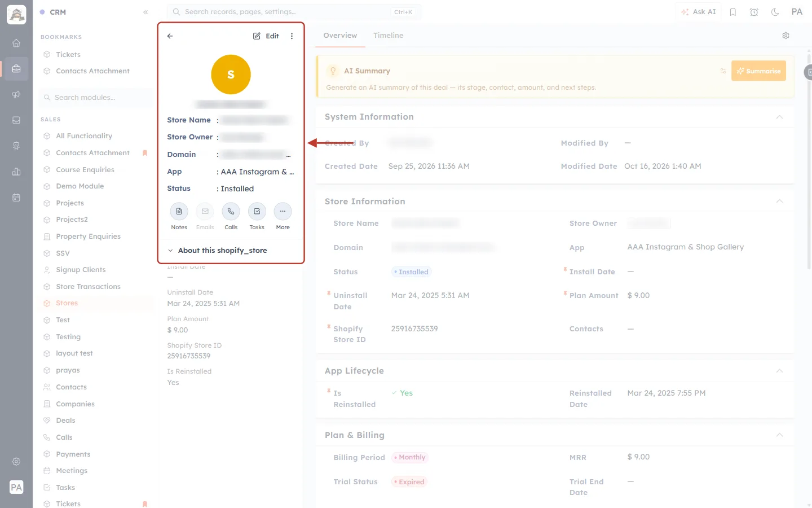Open page layout settings gear
This screenshot has height=508, width=812.
(785, 36)
